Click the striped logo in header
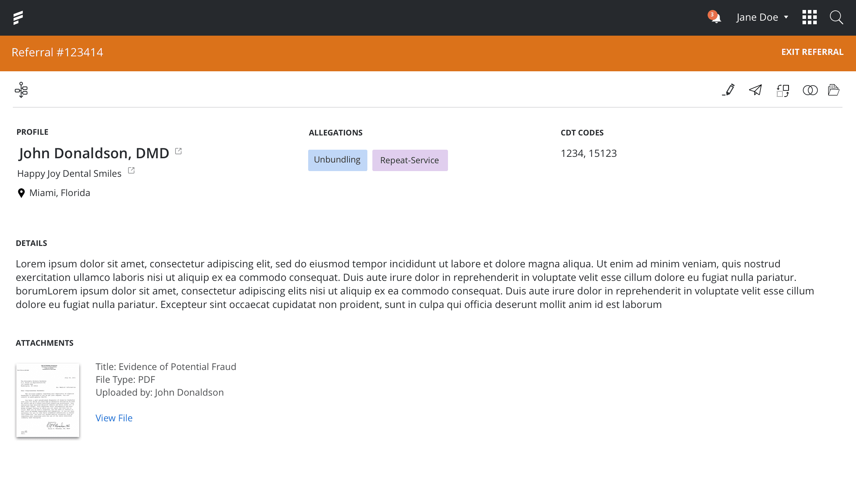The image size is (856, 504). click(18, 17)
